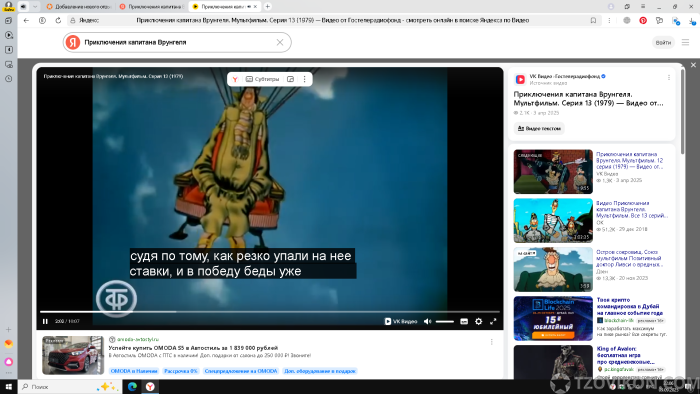Close the active video tab
700x394 pixels.
click(255, 7)
